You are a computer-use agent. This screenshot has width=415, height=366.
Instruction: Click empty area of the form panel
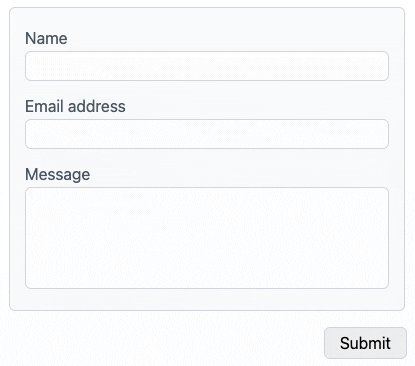click(207, 299)
